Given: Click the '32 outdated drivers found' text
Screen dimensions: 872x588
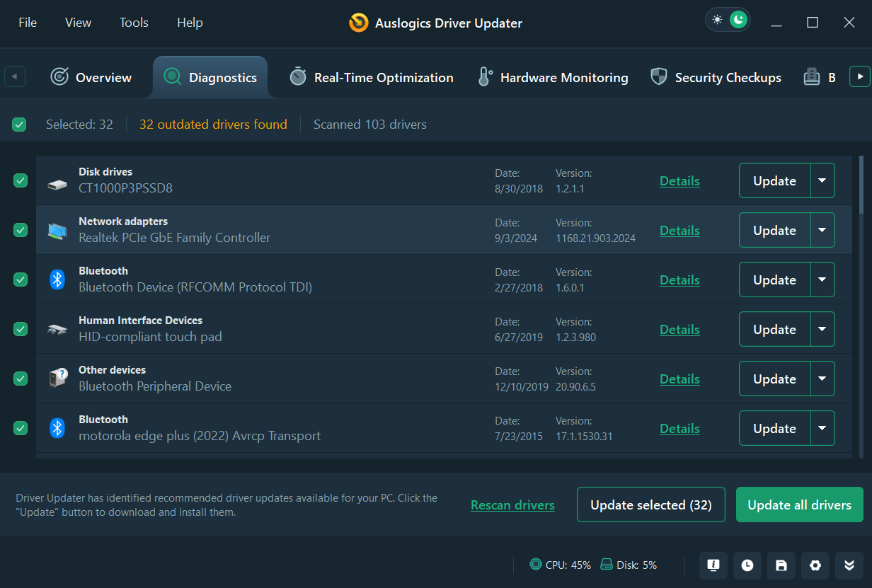Looking at the screenshot, I should (213, 125).
